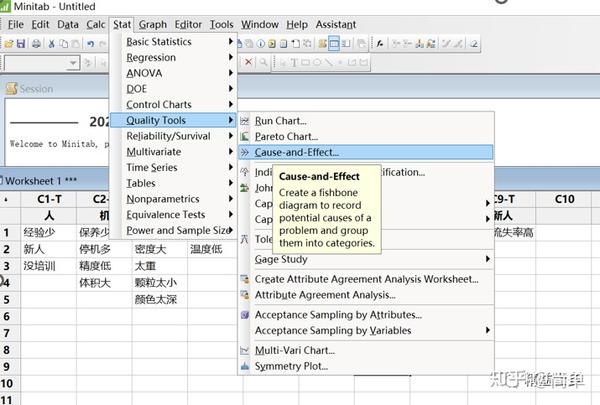
Task: Open the Calc menu
Action: (x=96, y=24)
